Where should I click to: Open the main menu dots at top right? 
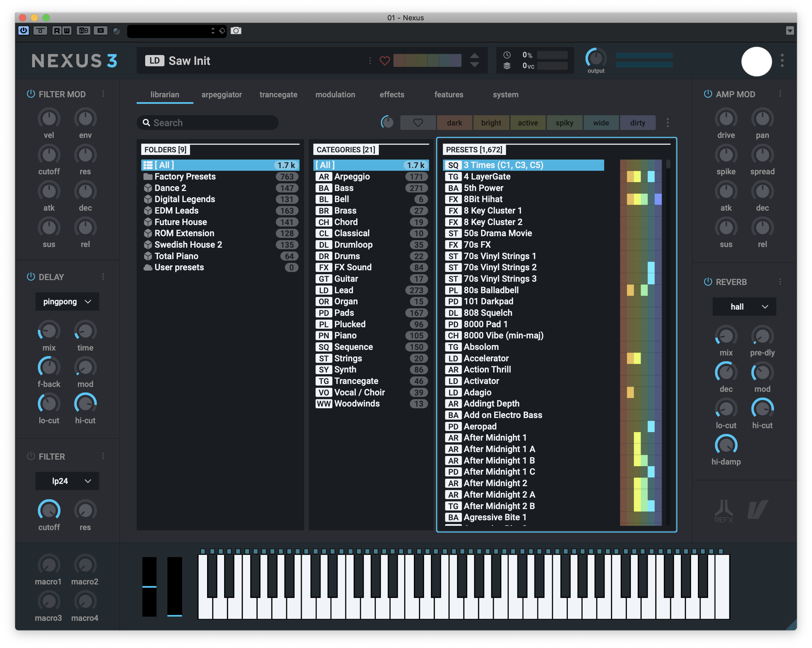(x=782, y=61)
